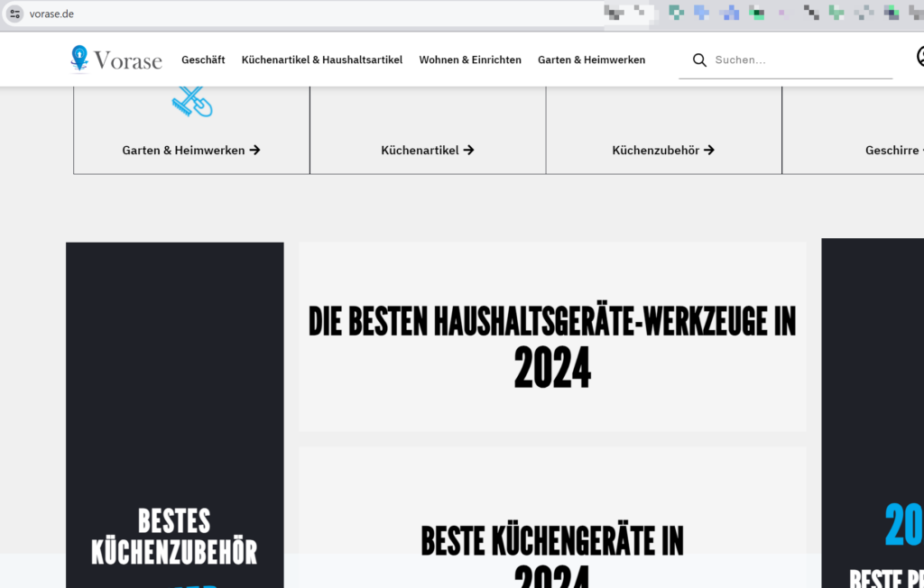Click the first green browser extension icon
The image size is (924, 588).
tap(675, 13)
